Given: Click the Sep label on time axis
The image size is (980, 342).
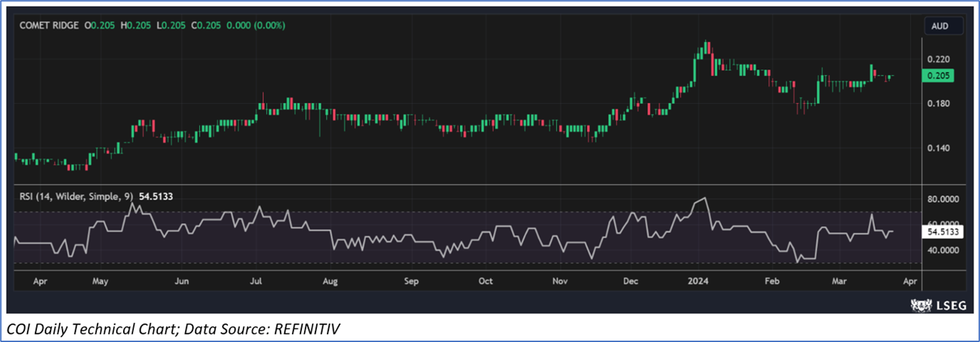Looking at the screenshot, I should pyautogui.click(x=411, y=281).
